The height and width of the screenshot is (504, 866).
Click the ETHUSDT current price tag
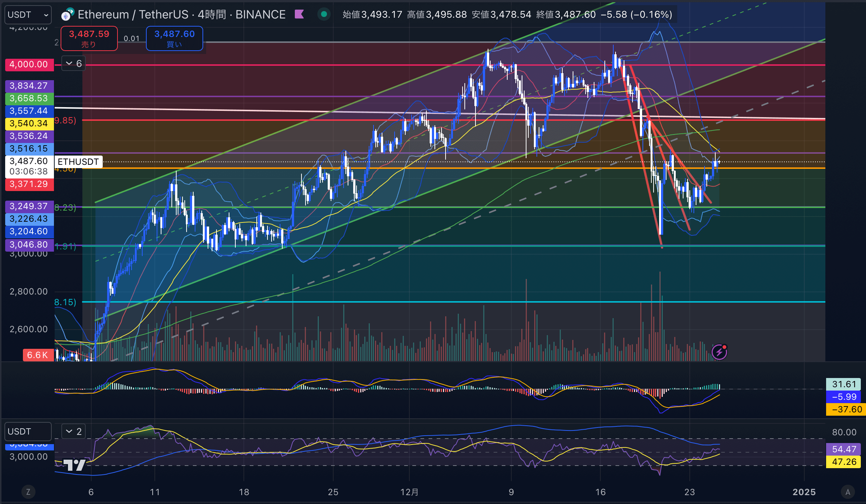(78, 162)
